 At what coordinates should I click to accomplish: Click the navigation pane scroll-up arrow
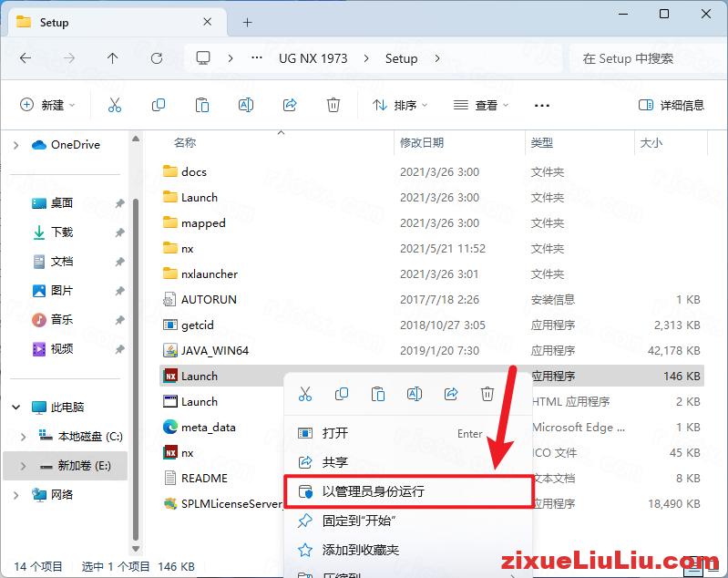coord(136,139)
